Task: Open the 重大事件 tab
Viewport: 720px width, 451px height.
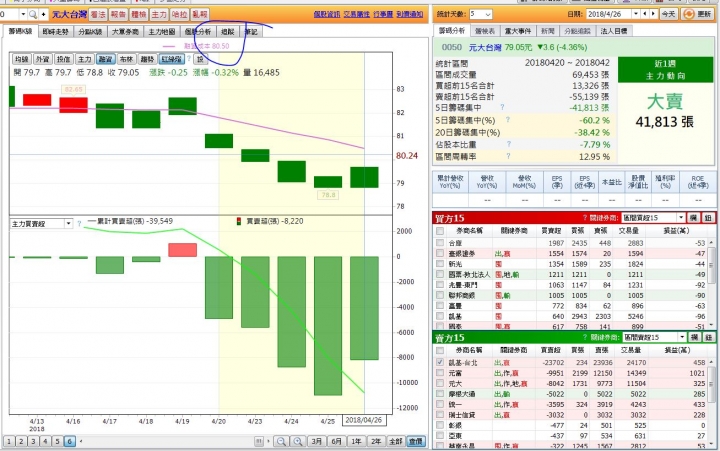Action: click(518, 31)
